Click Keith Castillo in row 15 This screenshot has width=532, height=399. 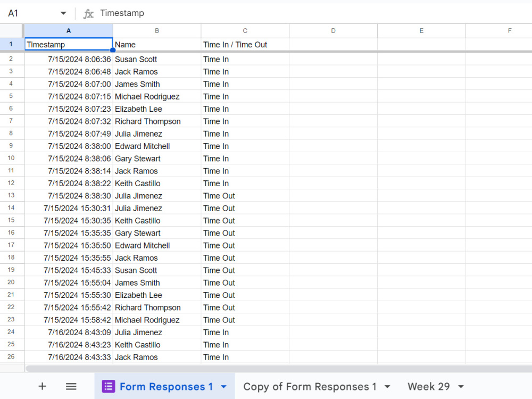[x=157, y=221]
